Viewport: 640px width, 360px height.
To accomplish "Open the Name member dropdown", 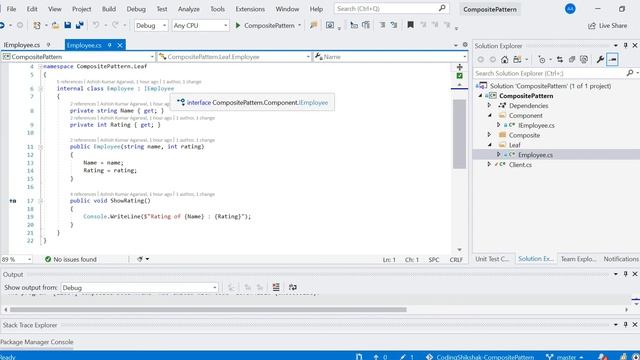I will (x=391, y=57).
